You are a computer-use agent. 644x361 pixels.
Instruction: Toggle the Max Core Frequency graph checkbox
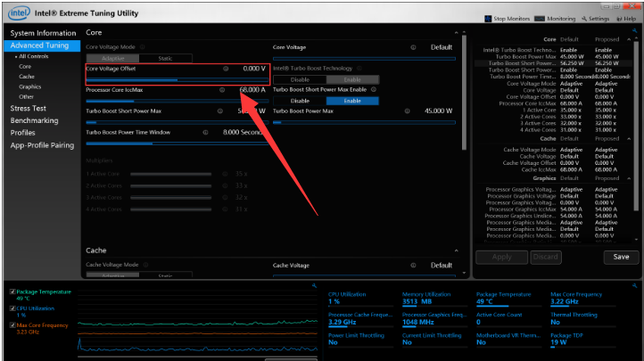[x=12, y=324]
